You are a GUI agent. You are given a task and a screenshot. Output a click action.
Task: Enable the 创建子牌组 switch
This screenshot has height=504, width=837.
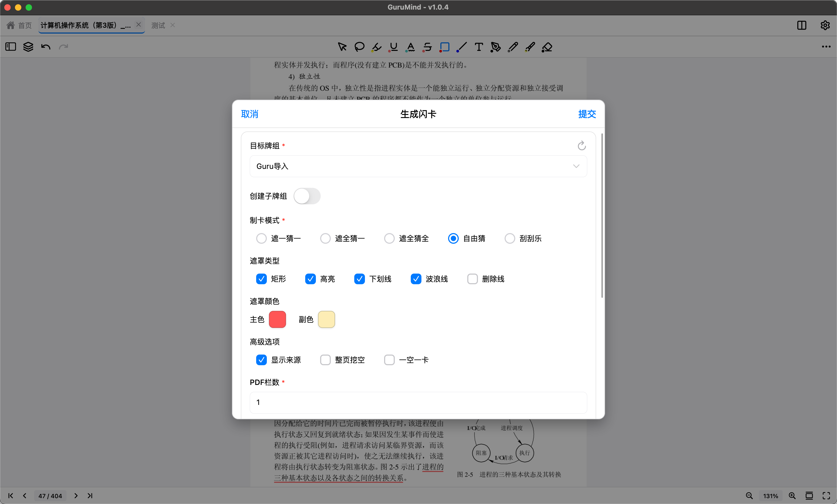coord(307,196)
